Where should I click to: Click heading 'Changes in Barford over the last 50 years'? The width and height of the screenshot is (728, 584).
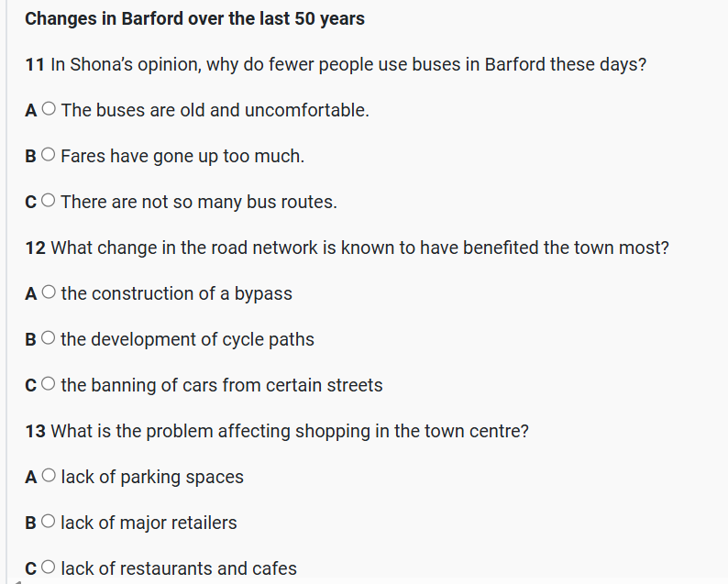tap(194, 18)
